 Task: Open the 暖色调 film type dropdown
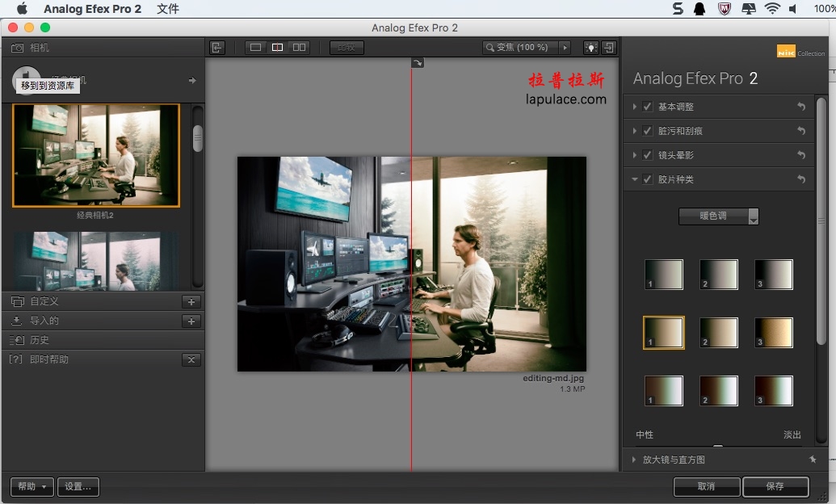point(718,216)
